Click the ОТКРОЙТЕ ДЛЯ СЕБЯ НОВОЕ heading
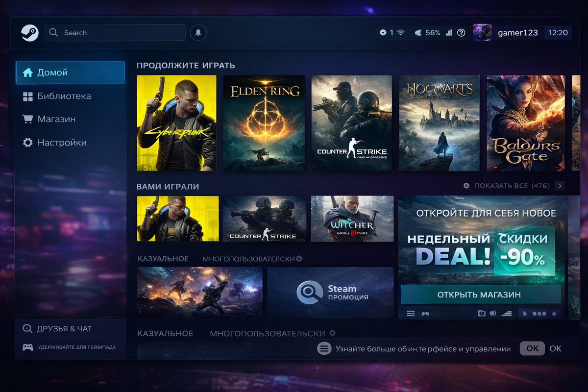The height and width of the screenshot is (392, 588). pos(486,213)
